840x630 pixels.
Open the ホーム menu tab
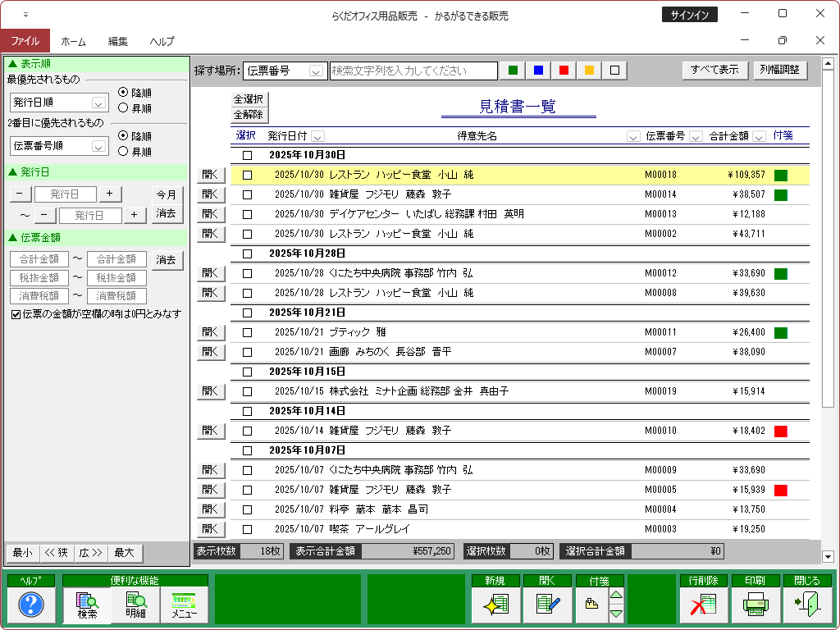[x=74, y=41]
